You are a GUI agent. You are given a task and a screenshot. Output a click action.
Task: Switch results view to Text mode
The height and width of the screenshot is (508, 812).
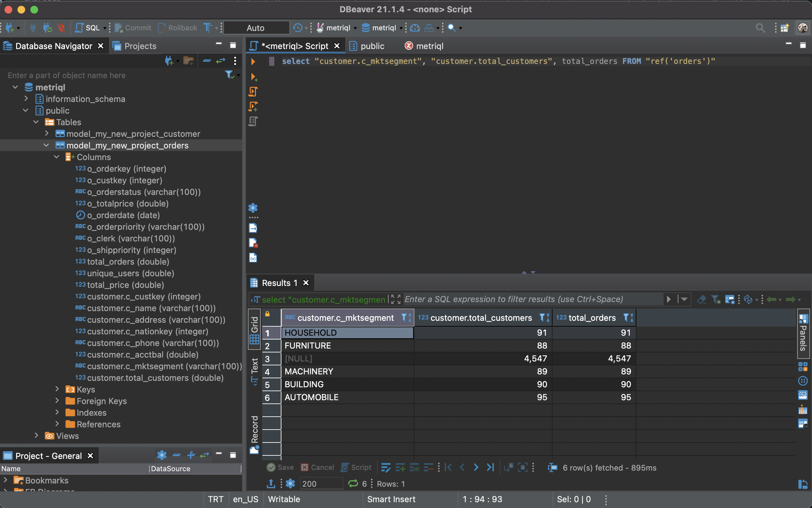254,371
